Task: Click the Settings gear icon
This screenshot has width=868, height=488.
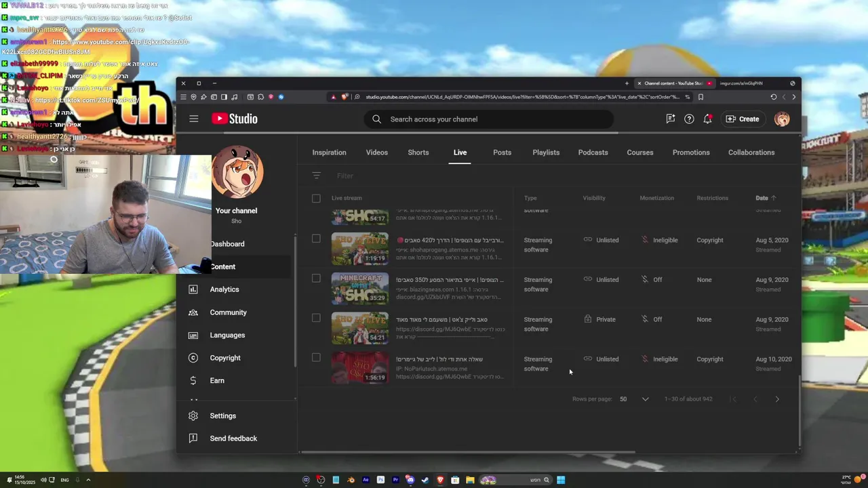Action: coord(193,415)
